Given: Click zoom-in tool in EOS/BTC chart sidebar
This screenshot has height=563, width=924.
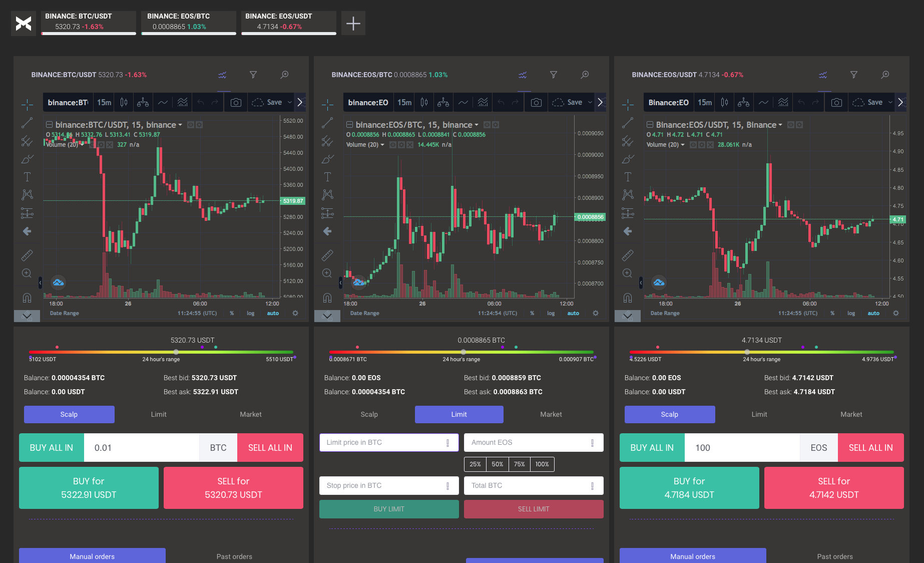Looking at the screenshot, I should [x=327, y=273].
